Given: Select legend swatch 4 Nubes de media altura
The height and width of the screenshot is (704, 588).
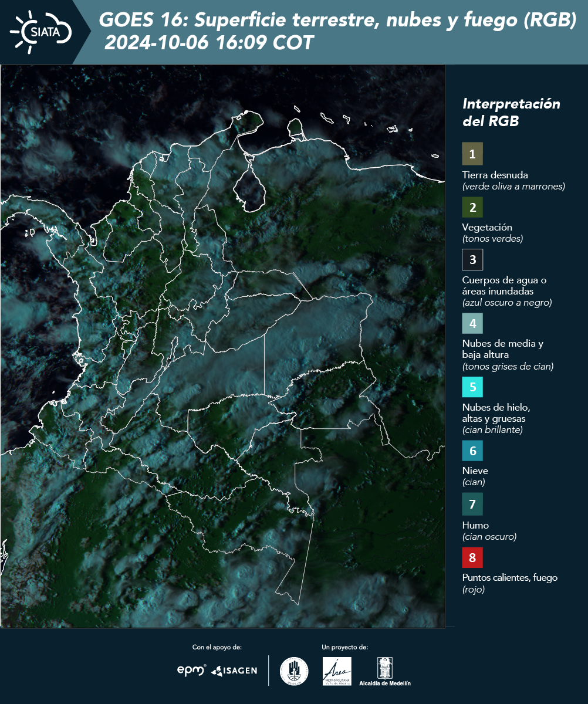Looking at the screenshot, I should pos(472,323).
